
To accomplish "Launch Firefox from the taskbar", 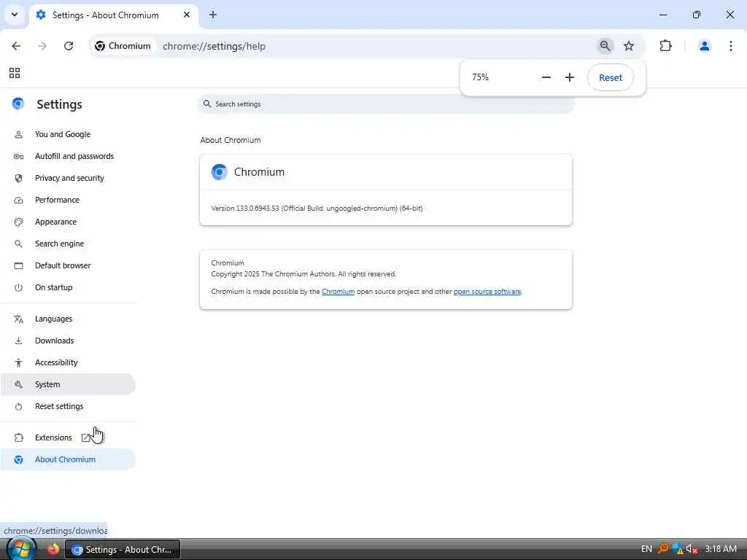I will 53,549.
